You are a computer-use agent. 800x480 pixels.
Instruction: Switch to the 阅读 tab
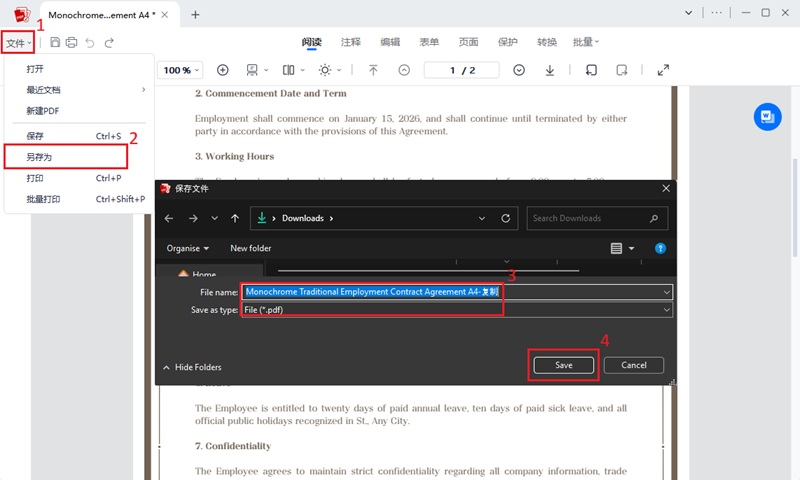click(x=311, y=42)
